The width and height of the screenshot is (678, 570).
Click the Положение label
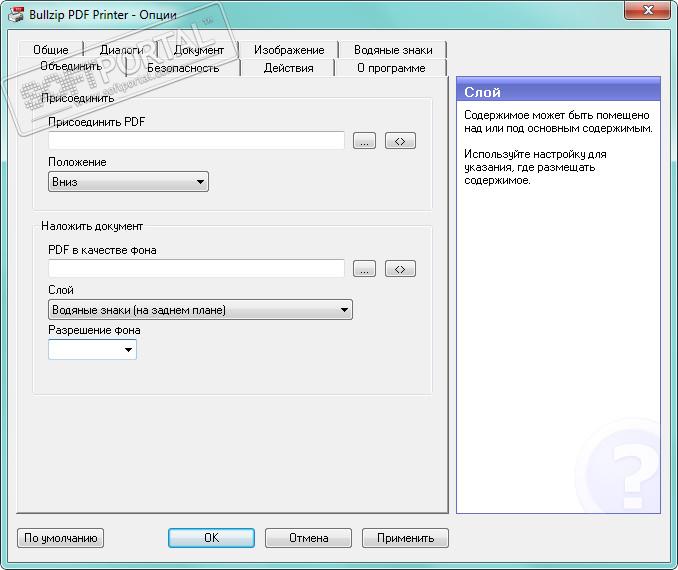tap(77, 162)
